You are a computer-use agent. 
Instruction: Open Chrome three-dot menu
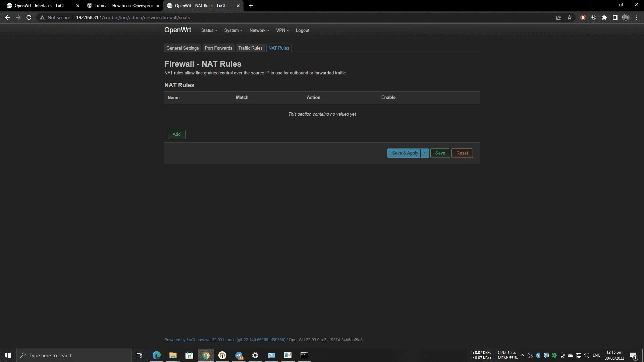pos(637,17)
